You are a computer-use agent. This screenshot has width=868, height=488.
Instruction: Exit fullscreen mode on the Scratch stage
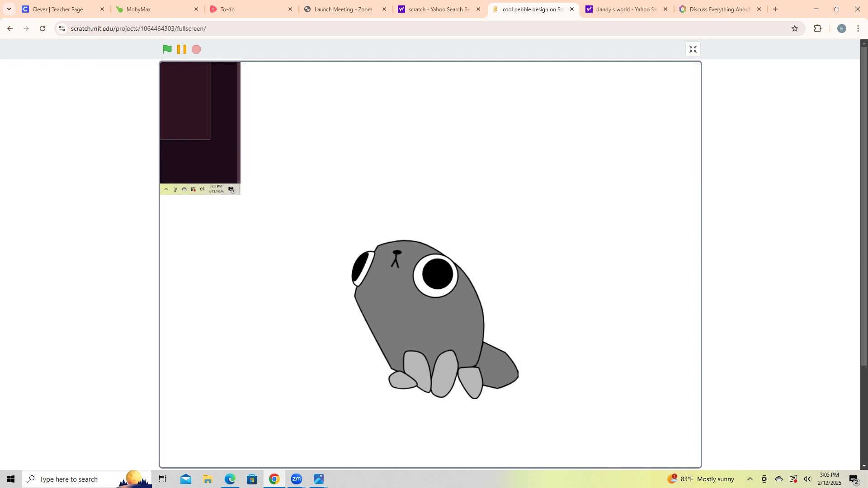(x=693, y=49)
